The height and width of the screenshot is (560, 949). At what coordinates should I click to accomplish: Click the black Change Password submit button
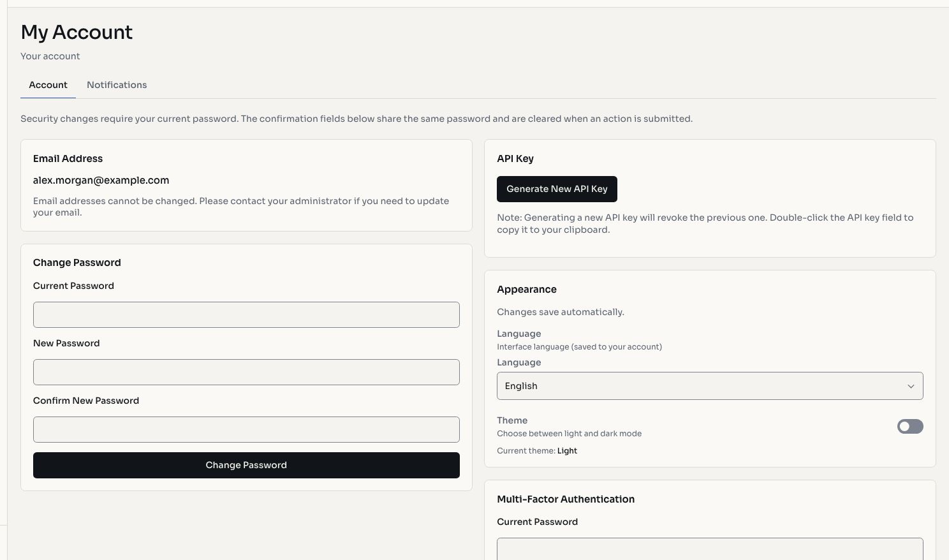coord(246,466)
